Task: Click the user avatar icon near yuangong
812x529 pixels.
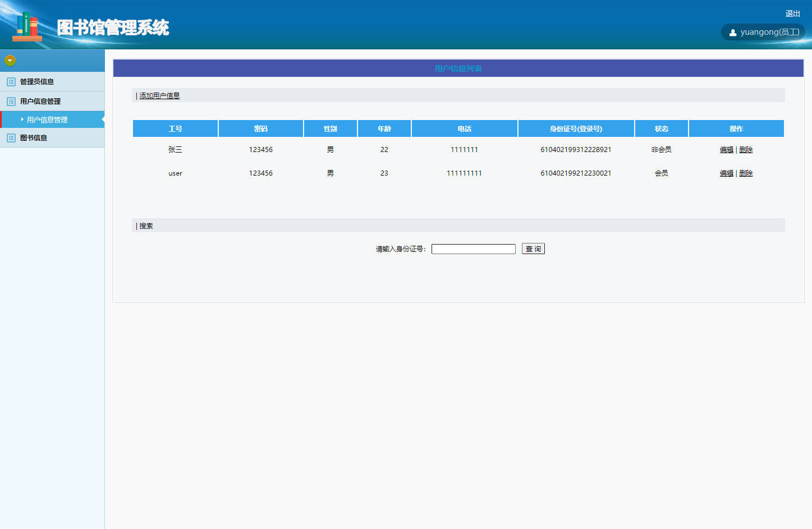Action: pos(732,33)
